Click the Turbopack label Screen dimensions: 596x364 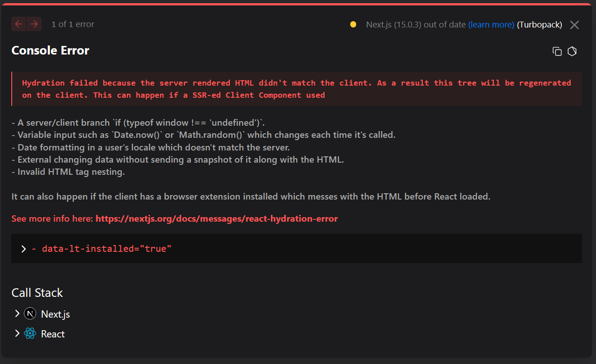(x=539, y=24)
